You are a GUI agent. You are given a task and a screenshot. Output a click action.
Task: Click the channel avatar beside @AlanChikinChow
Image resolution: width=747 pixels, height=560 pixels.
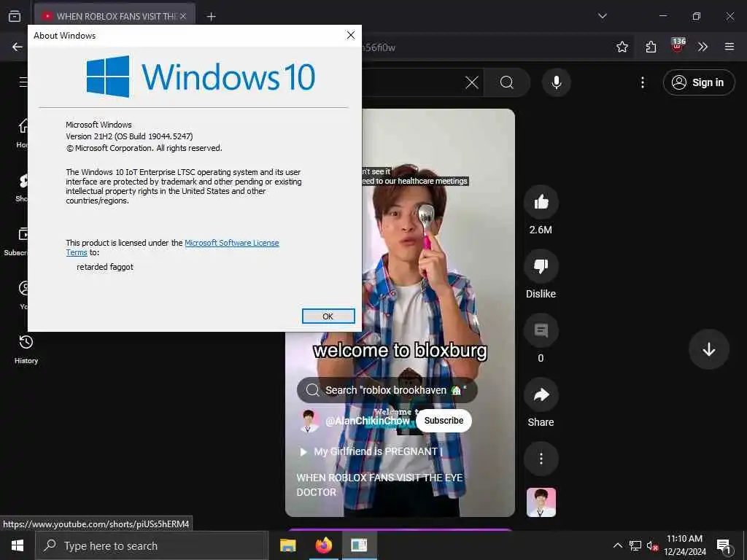(x=309, y=421)
